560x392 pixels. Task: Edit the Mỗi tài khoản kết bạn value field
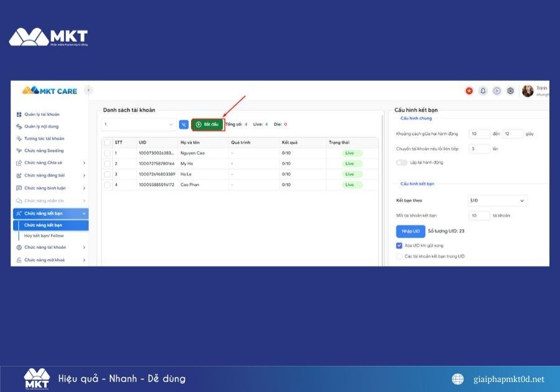479,215
